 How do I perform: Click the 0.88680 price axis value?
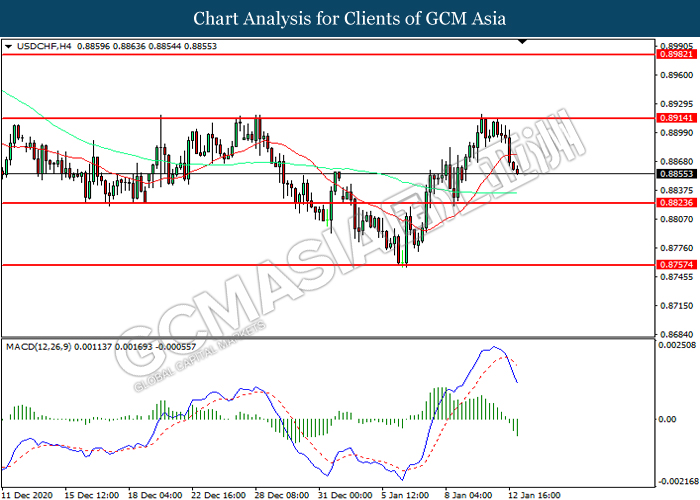[x=677, y=162]
